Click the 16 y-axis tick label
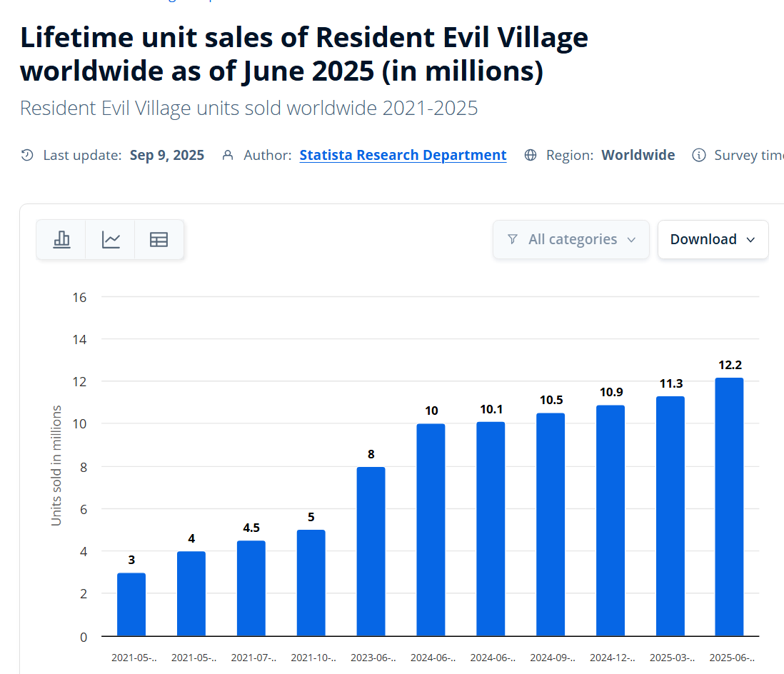Screen dimensions: 784x674 79,298
